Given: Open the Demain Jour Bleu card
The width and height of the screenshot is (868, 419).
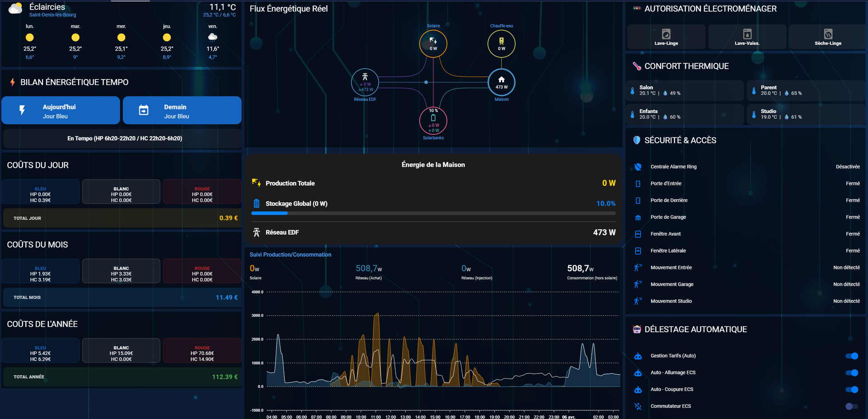Looking at the screenshot, I should pyautogui.click(x=182, y=110).
